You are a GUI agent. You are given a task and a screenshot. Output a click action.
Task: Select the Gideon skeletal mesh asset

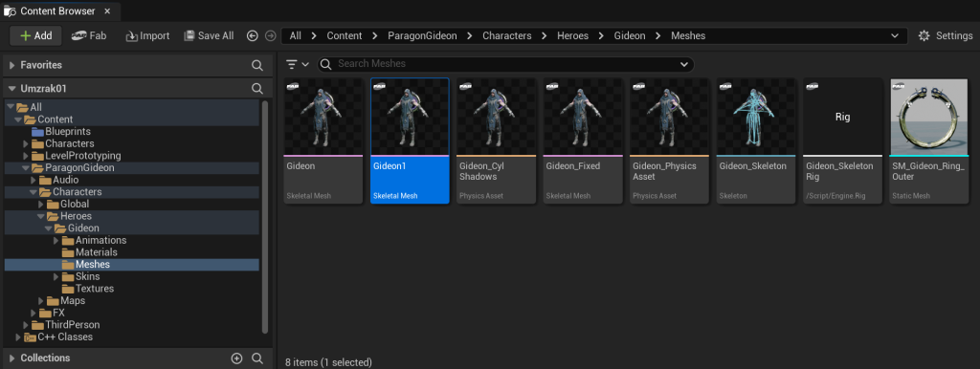point(323,141)
